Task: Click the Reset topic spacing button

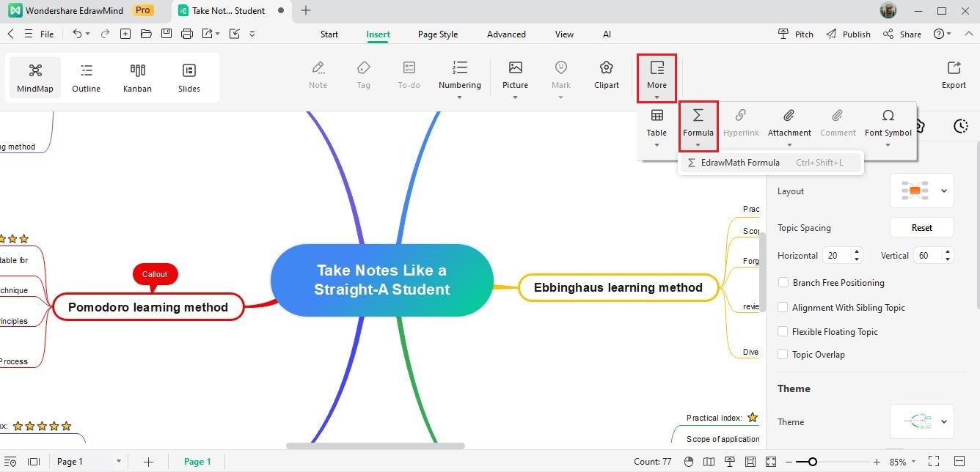Action: [x=922, y=228]
